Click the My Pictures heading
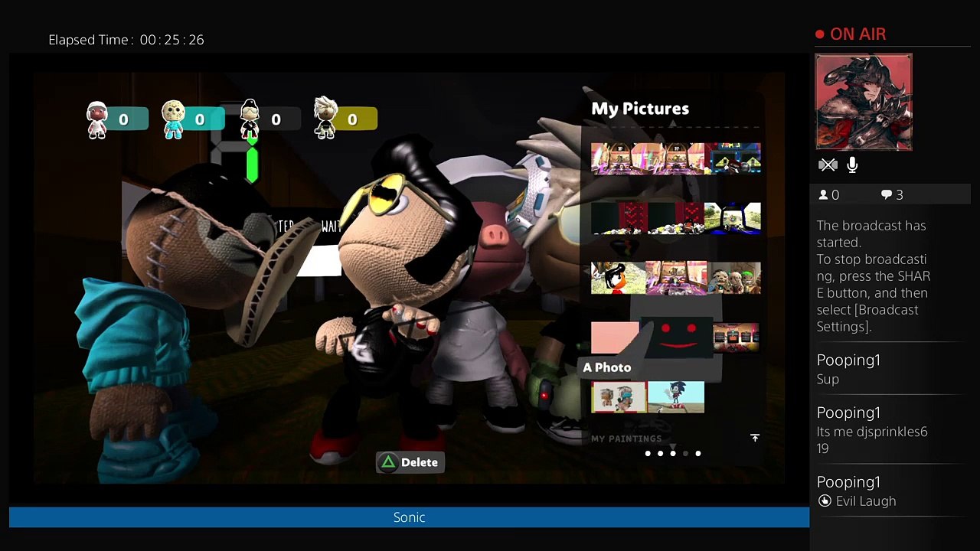 (x=640, y=109)
